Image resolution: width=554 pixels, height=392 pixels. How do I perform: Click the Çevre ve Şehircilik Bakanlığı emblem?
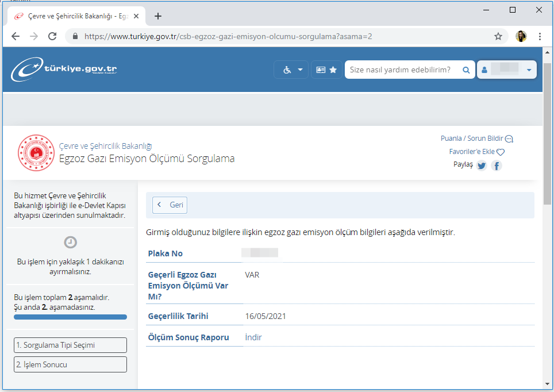click(36, 153)
